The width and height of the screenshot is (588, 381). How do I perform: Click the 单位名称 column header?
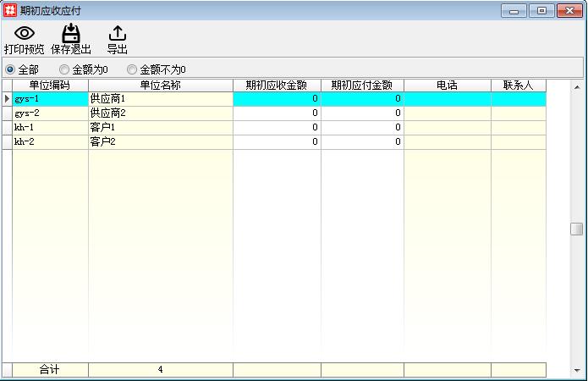tap(160, 86)
